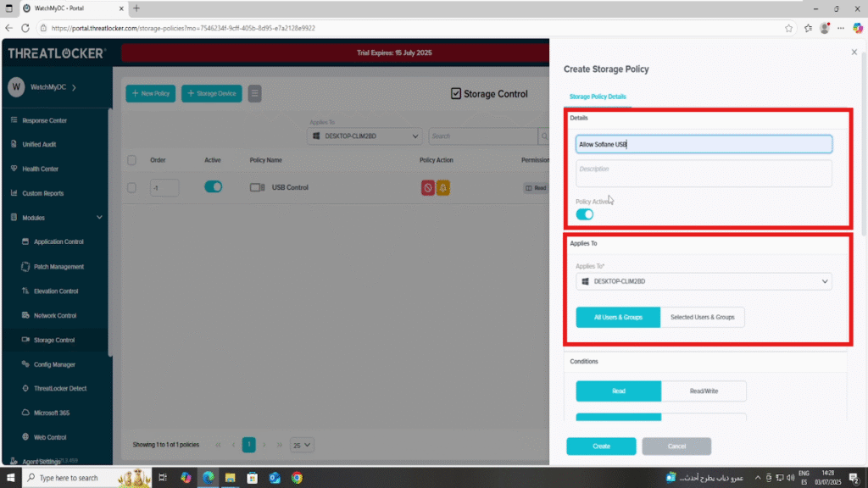Open Microsoft 365 module
This screenshot has width=868, height=488.
pyautogui.click(x=52, y=413)
